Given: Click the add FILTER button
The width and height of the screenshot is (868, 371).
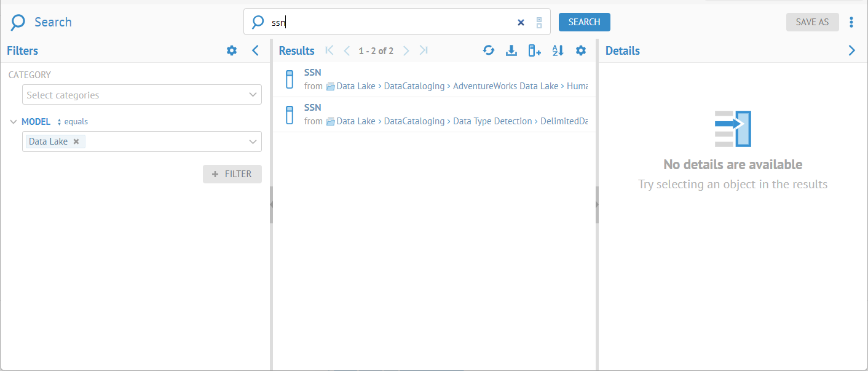Looking at the screenshot, I should pyautogui.click(x=232, y=174).
